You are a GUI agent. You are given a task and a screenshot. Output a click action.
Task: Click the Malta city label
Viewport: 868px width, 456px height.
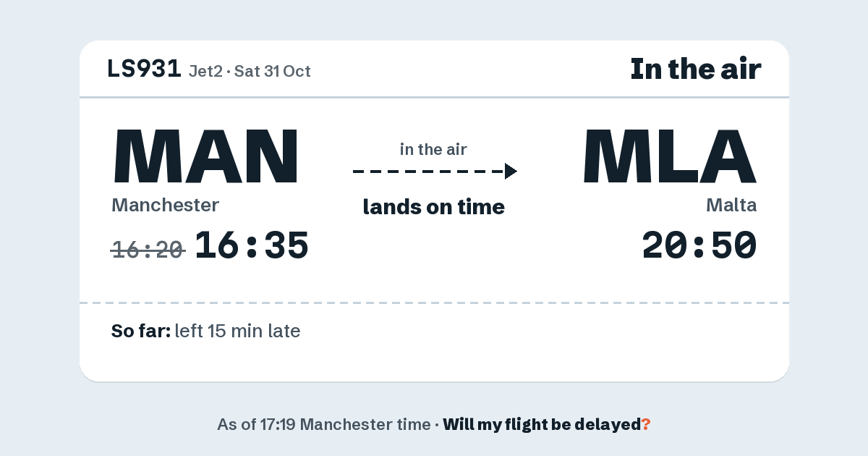(x=731, y=205)
